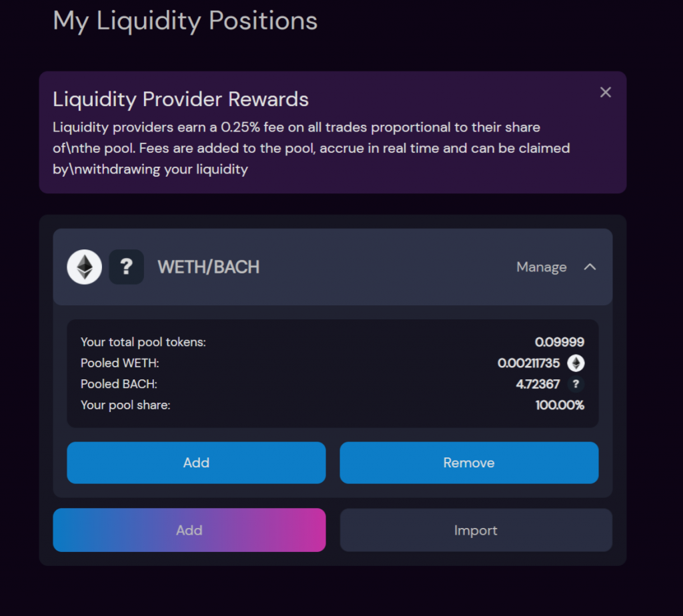Click the WETH Ethereum logo icon
The image size is (683, 616).
(x=85, y=267)
